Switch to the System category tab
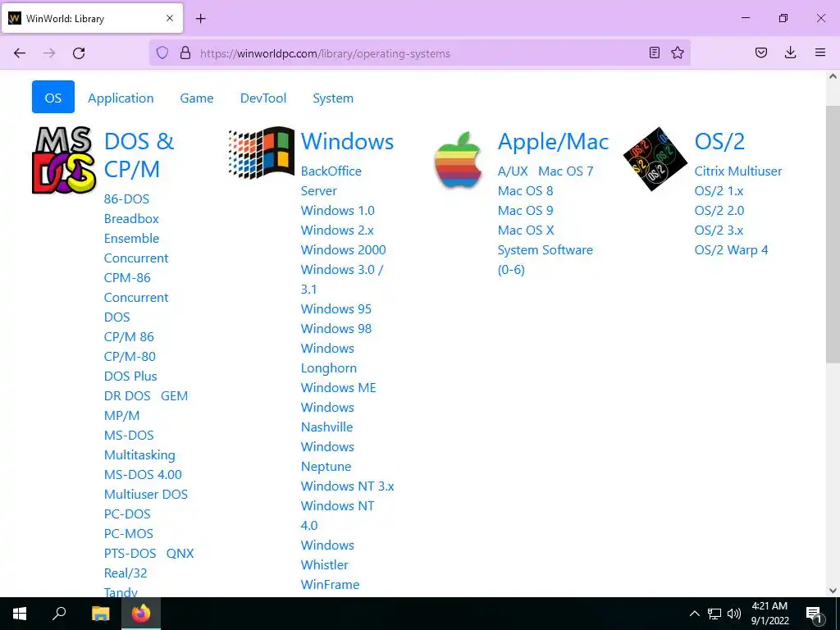The height and width of the screenshot is (630, 840). tap(333, 98)
